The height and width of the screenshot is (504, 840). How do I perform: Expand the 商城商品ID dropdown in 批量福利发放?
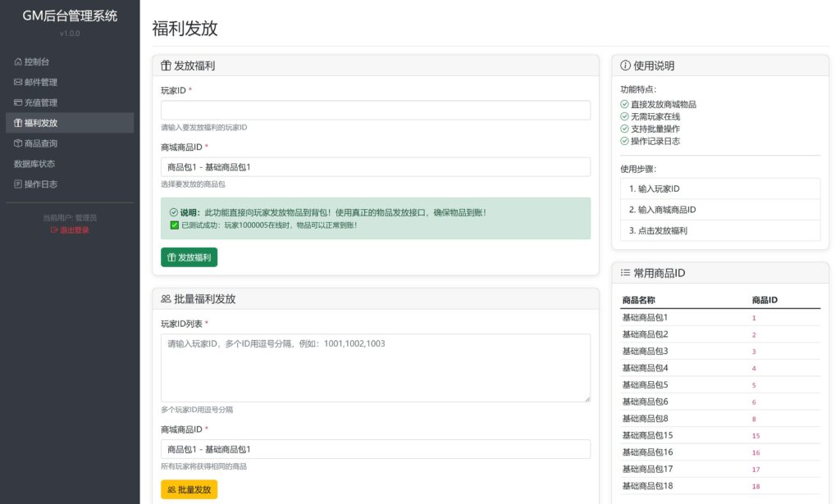tap(375, 449)
